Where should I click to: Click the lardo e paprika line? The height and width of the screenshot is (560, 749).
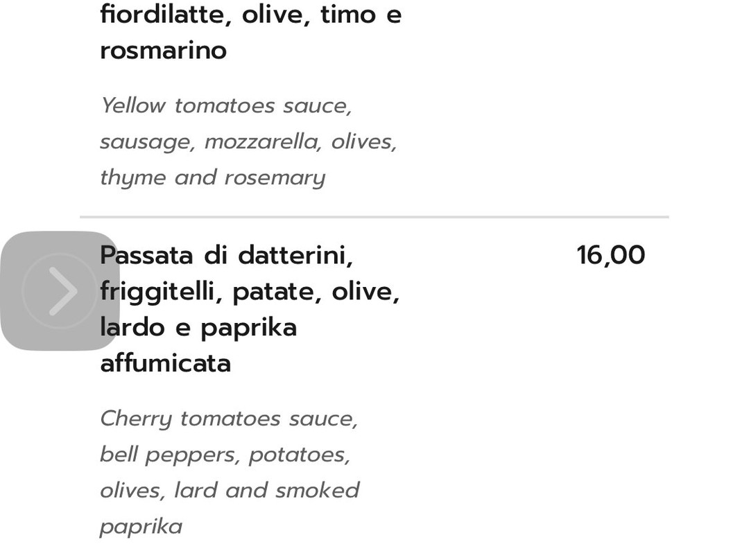(x=198, y=327)
